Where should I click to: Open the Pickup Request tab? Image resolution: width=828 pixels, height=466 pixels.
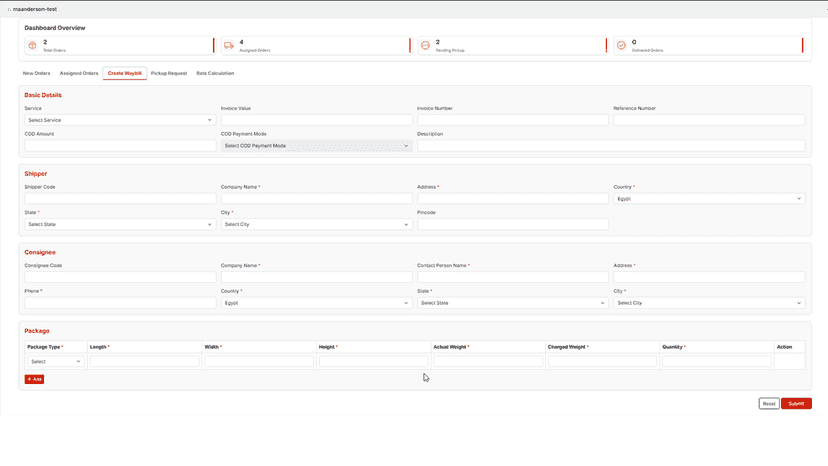(169, 73)
